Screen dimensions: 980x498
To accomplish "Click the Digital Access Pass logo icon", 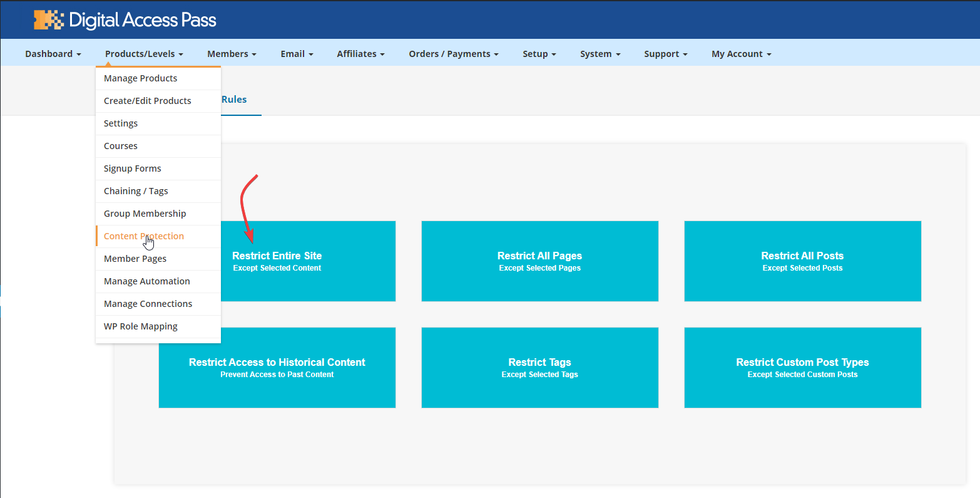I will click(x=49, y=20).
